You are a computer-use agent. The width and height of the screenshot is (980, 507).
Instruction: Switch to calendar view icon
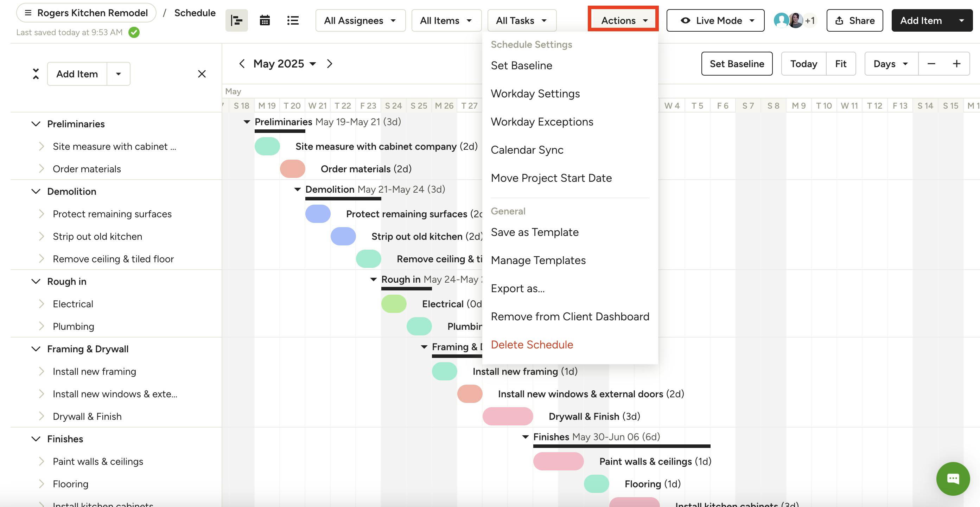click(x=265, y=20)
